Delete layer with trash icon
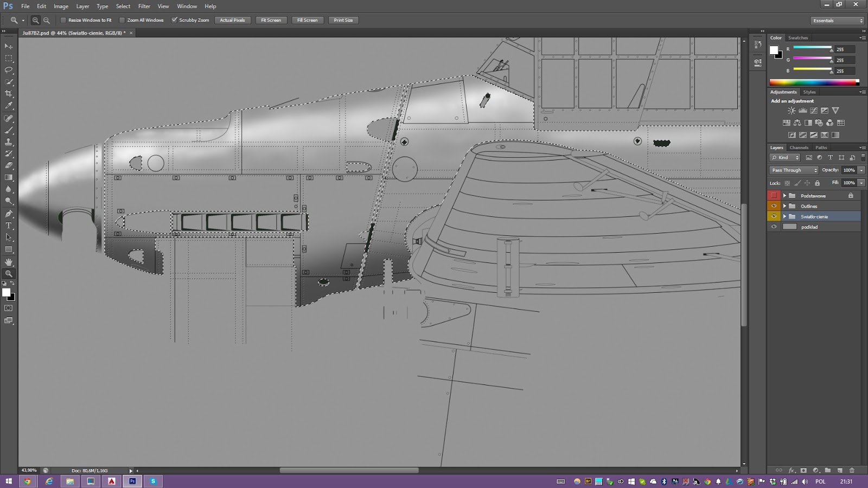This screenshot has height=488, width=868. pos(852,470)
